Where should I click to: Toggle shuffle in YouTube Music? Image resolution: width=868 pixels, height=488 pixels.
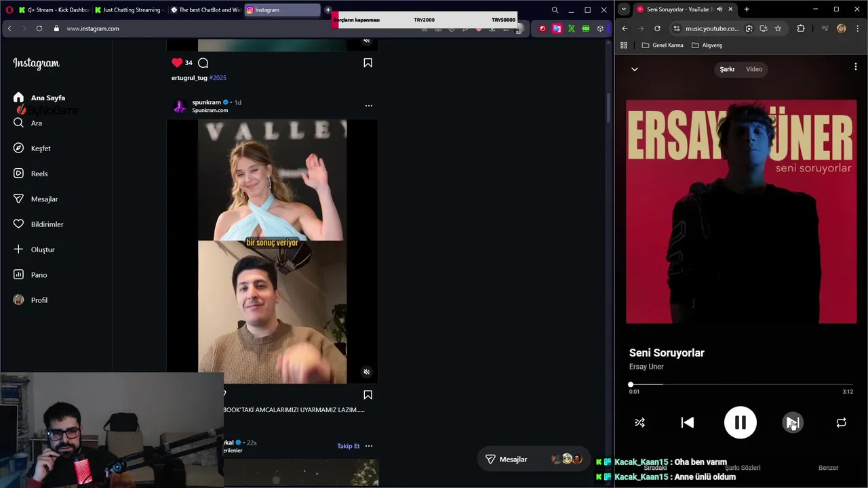pos(639,422)
